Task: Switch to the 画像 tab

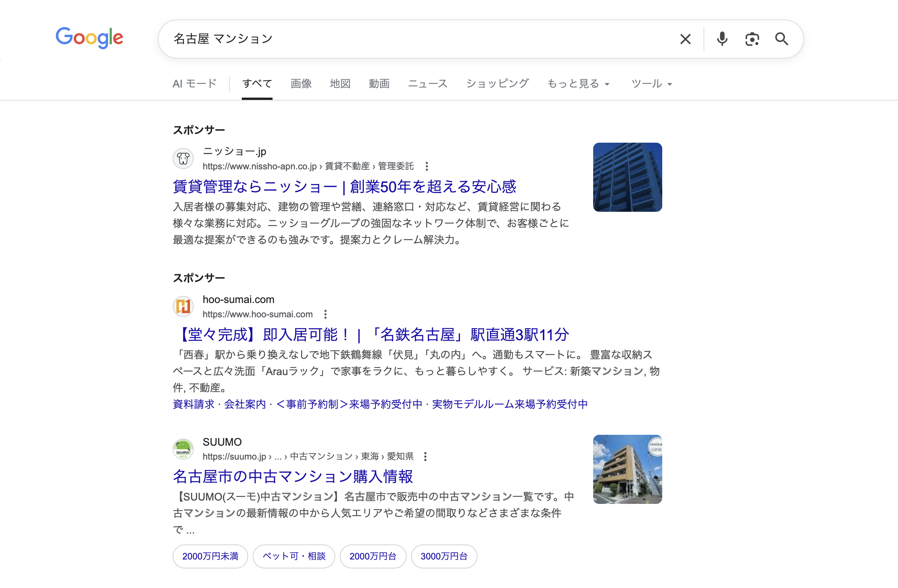Action: (x=301, y=83)
